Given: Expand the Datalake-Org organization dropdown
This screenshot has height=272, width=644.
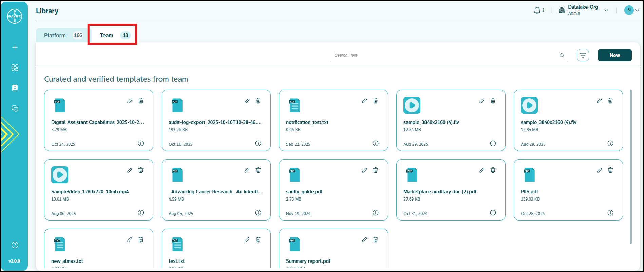Looking at the screenshot, I should pos(606,11).
